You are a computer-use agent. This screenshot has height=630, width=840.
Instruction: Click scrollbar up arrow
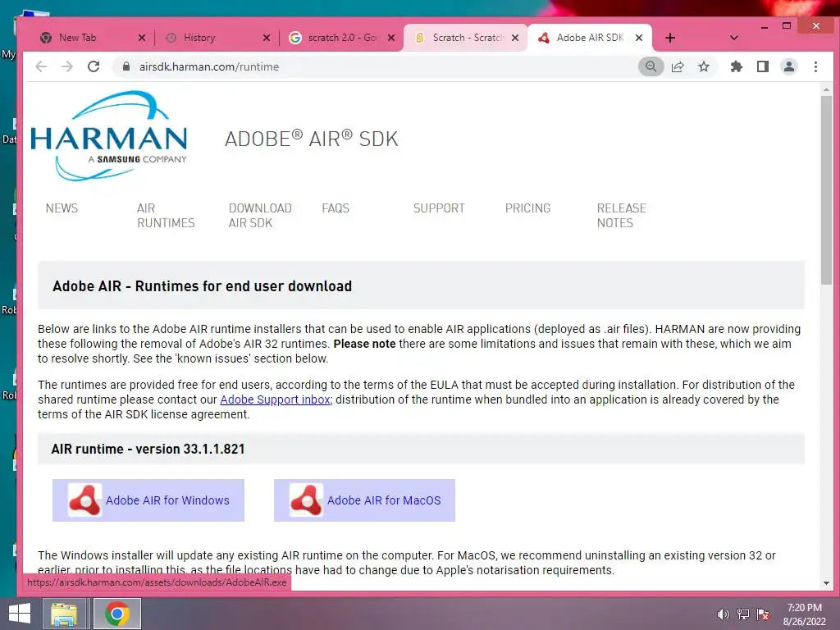coord(826,89)
